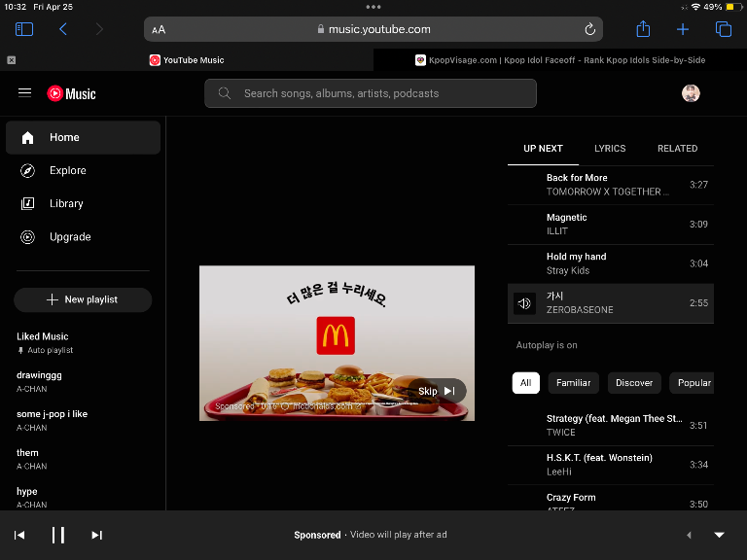
Task: Open the Liked Music playlist
Action: [x=83, y=343]
